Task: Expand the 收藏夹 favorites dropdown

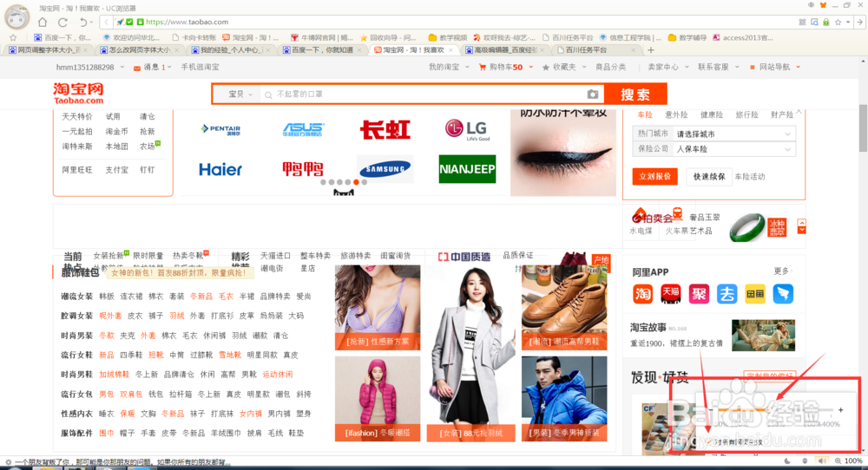Action: coord(563,67)
